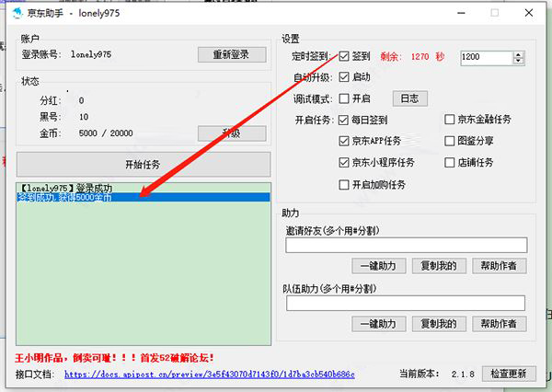
Task: Click the 邀请好友 input field
Action: click(407, 245)
